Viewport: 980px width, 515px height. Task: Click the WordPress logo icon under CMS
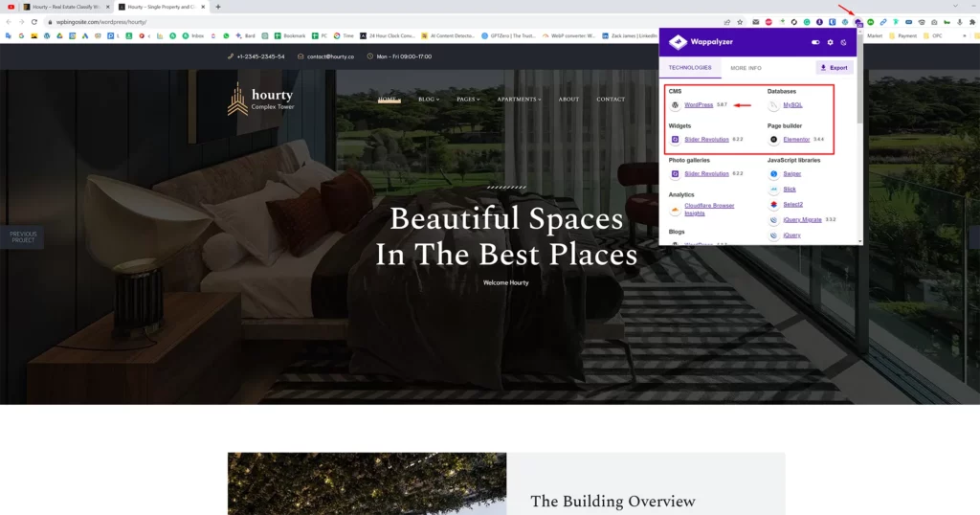[x=675, y=105]
